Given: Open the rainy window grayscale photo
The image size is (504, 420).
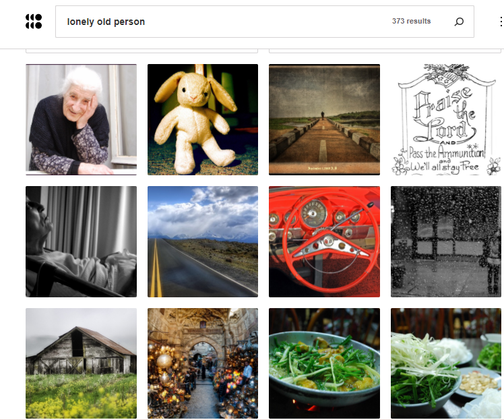Looking at the screenshot, I should pyautogui.click(x=446, y=241).
